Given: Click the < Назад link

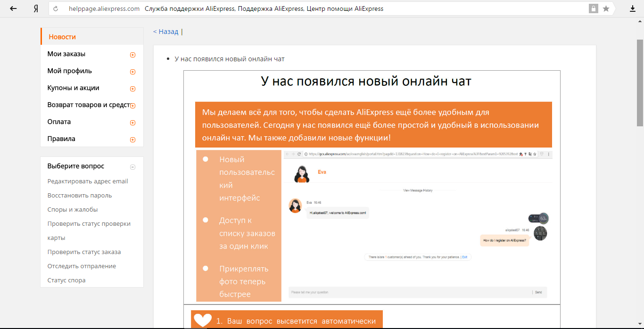Looking at the screenshot, I should tap(165, 32).
